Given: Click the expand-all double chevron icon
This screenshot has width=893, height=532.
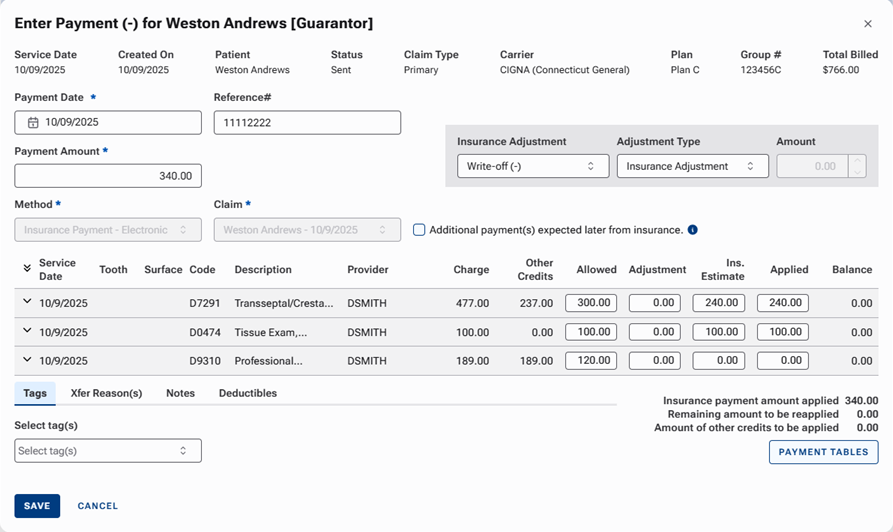Looking at the screenshot, I should (x=26, y=268).
